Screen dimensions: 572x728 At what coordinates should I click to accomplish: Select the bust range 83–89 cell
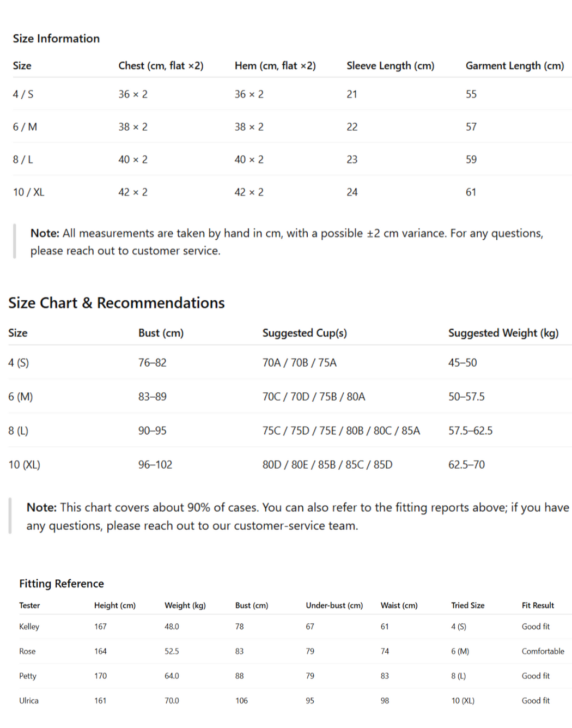(153, 397)
